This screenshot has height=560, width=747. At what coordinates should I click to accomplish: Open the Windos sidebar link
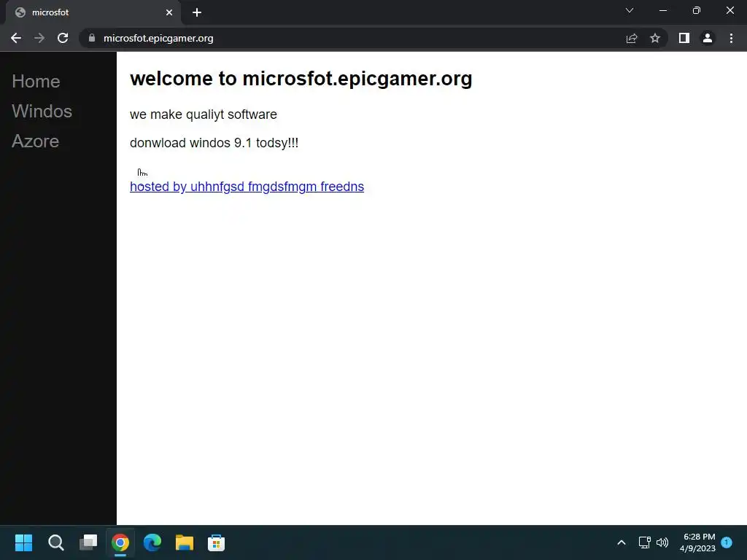[x=42, y=112]
